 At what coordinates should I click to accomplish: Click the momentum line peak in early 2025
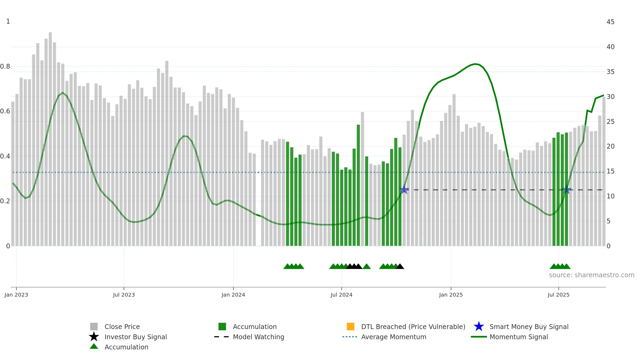click(x=475, y=64)
